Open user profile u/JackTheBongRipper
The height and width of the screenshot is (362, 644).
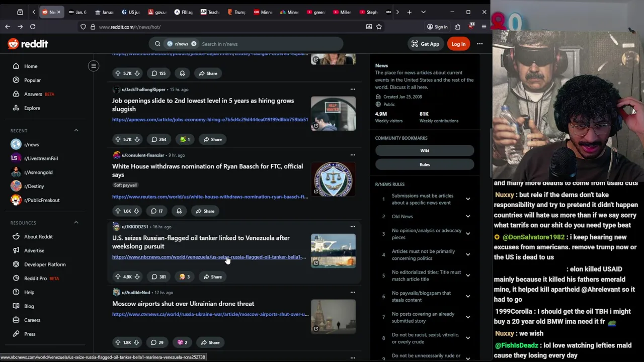[x=143, y=89]
